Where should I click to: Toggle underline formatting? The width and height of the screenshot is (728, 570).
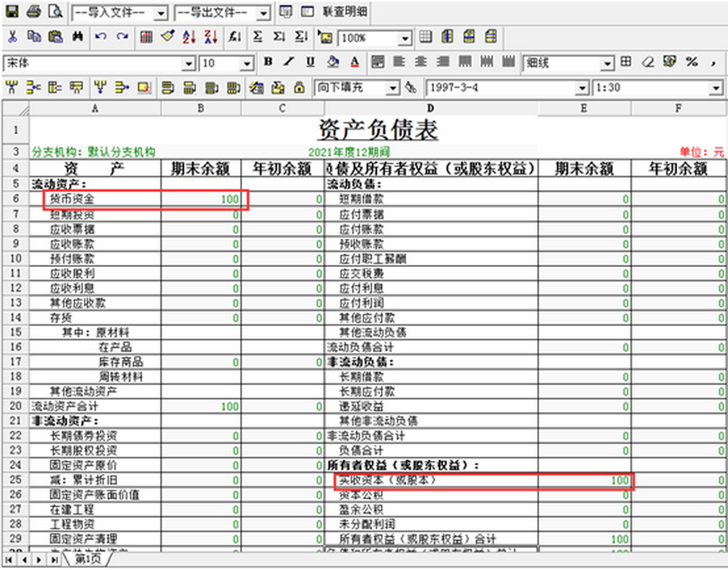310,62
